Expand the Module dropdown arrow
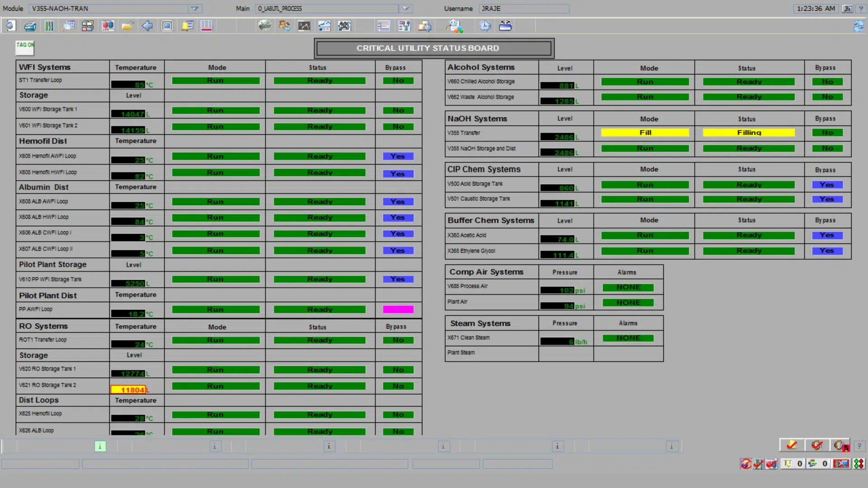This screenshot has width=868, height=488. (x=195, y=9)
